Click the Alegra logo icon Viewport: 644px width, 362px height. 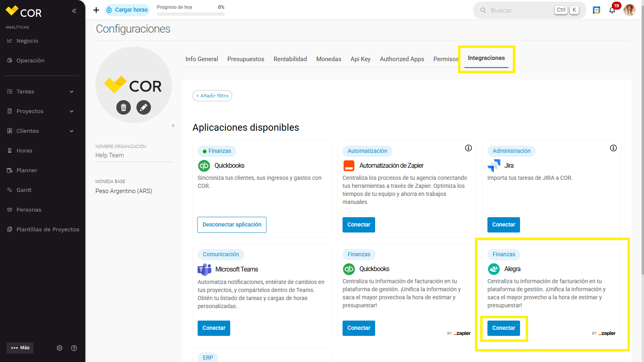[494, 269]
